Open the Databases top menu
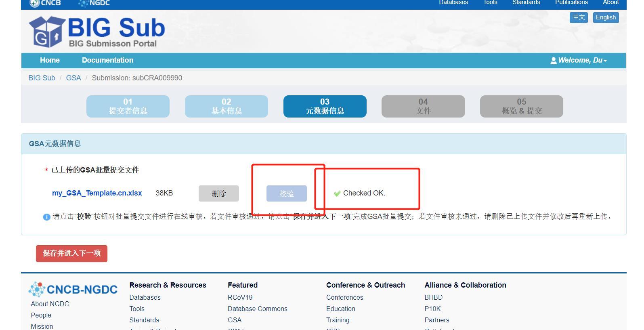Image resolution: width=644 pixels, height=330 pixels. 453,2
